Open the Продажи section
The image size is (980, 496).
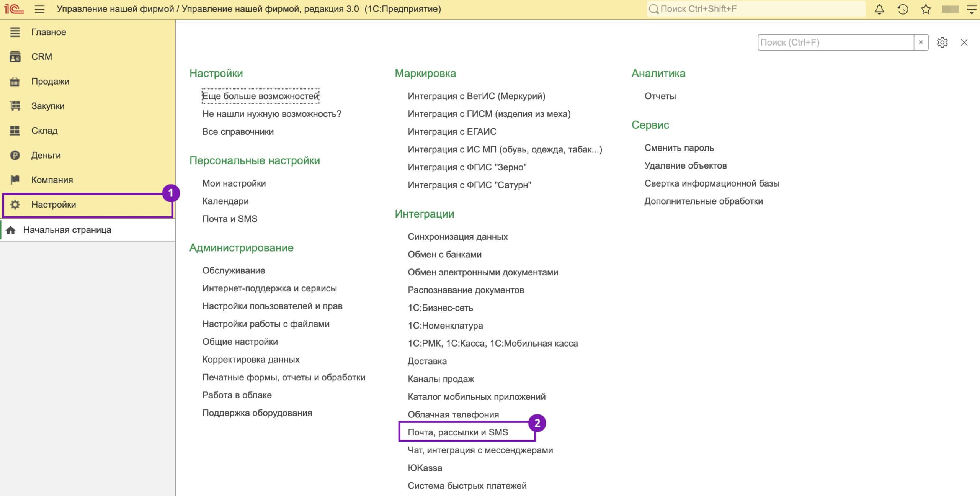pos(50,82)
